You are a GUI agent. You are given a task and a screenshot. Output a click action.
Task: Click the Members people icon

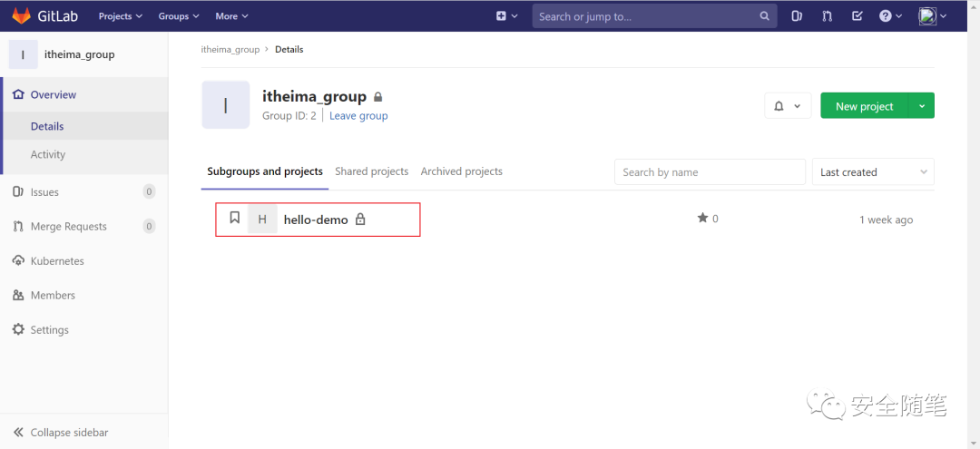(18, 296)
